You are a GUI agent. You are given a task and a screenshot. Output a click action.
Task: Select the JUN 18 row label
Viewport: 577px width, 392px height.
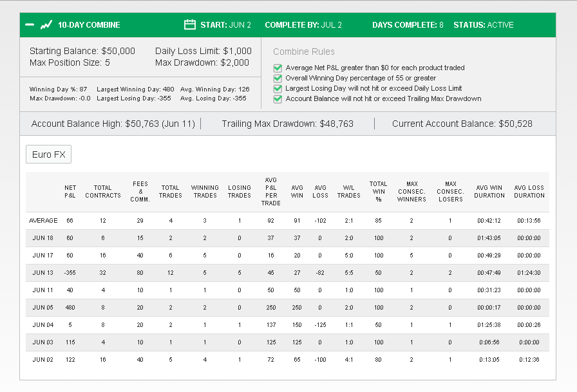tap(43, 238)
